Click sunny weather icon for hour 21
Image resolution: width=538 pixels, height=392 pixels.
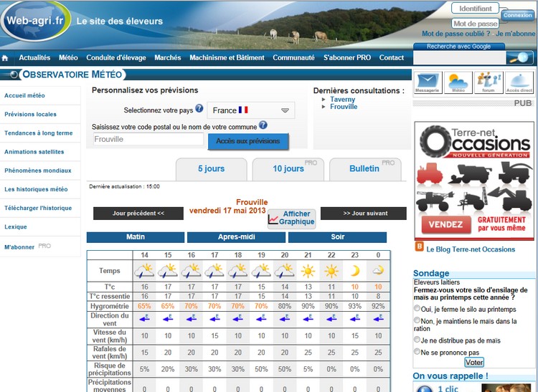308,271
